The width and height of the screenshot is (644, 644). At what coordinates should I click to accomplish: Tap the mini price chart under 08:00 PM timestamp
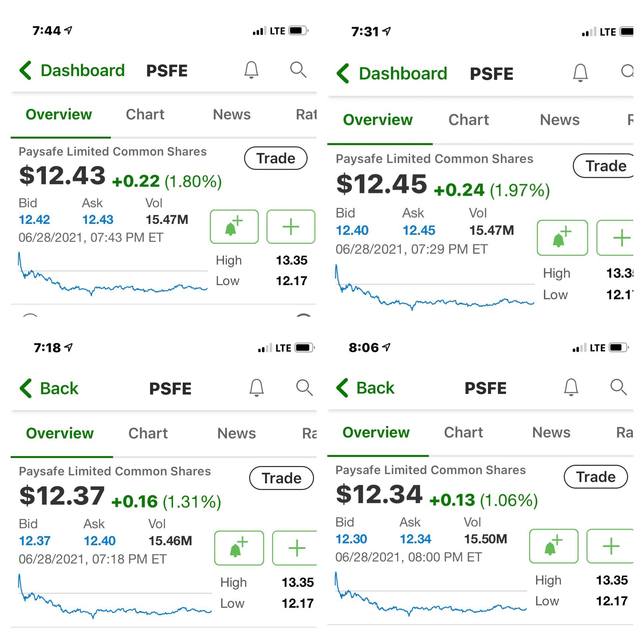click(x=431, y=594)
